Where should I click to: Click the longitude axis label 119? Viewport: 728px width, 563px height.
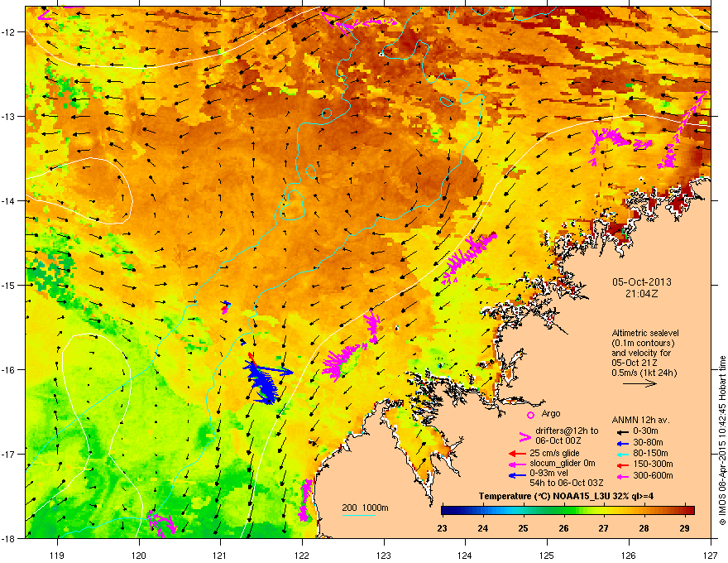click(57, 555)
